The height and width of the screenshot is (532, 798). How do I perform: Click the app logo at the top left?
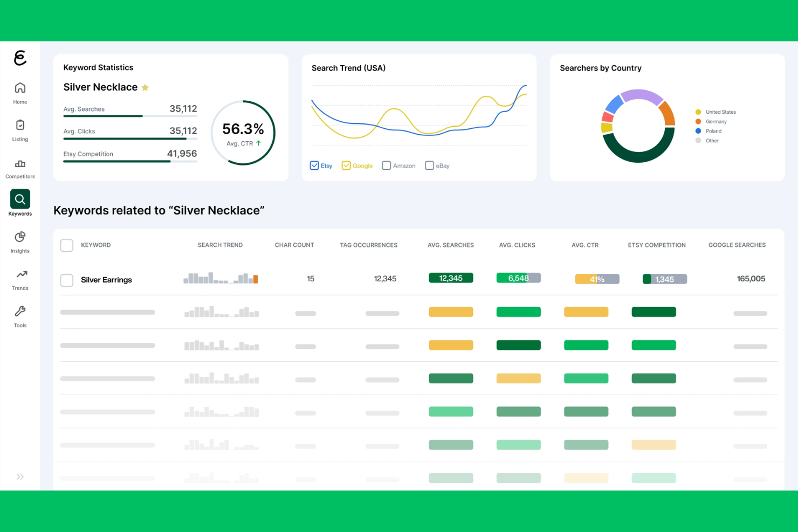[20, 58]
